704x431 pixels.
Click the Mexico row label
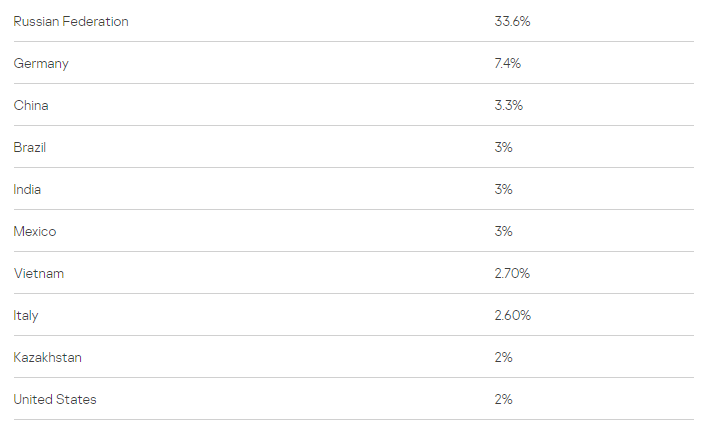35,232
